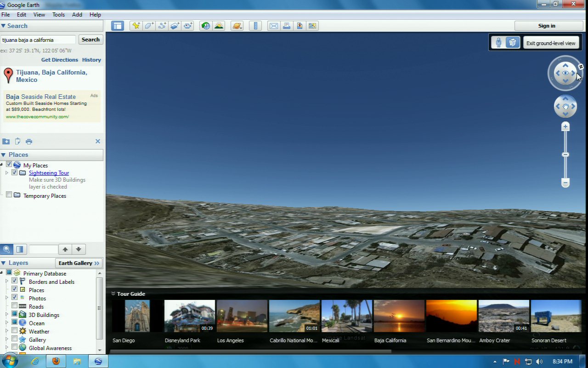Open the planet selection dropdown
Image resolution: width=588 pixels, height=368 pixels.
click(237, 26)
